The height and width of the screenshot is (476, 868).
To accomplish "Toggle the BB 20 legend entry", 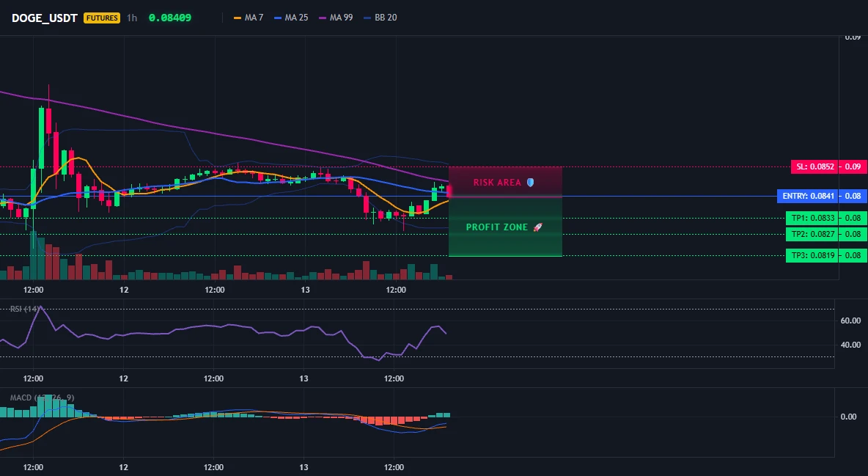I will point(380,18).
